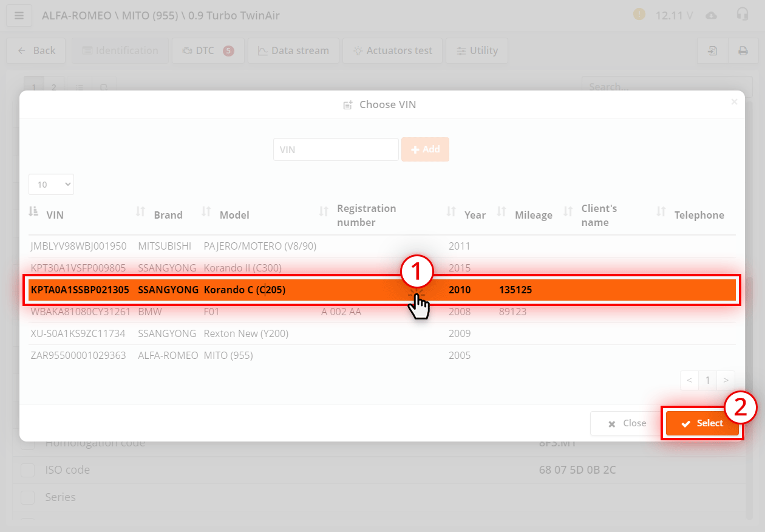Click the refresh icon next to the list icon

104,87
